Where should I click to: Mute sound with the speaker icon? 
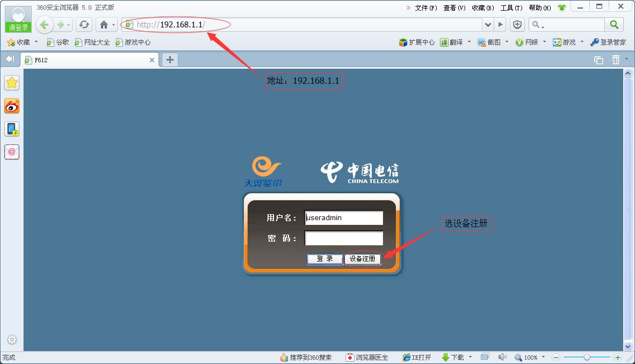pyautogui.click(x=502, y=357)
